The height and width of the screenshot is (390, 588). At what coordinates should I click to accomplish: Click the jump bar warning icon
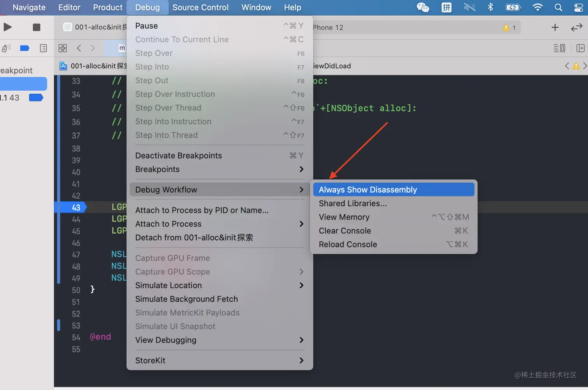576,66
